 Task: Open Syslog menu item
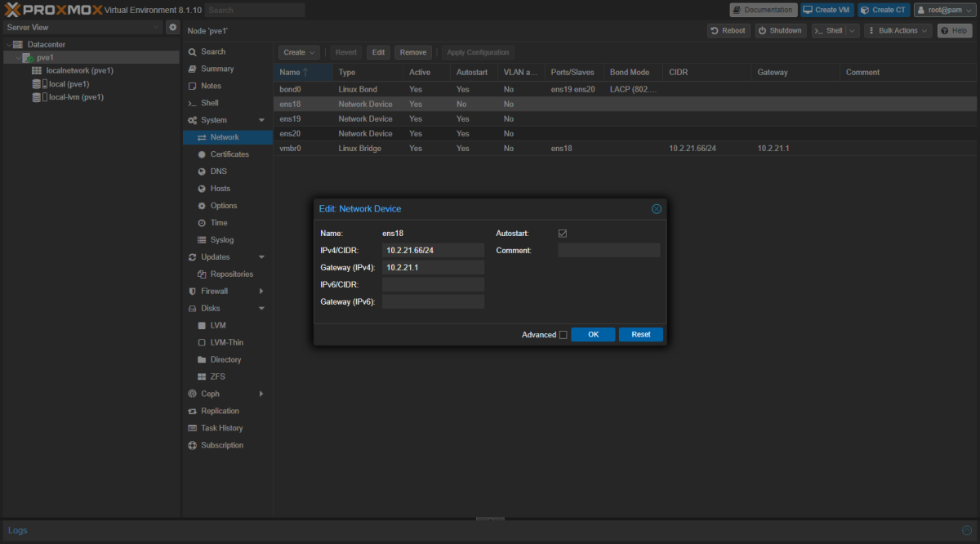click(x=227, y=240)
